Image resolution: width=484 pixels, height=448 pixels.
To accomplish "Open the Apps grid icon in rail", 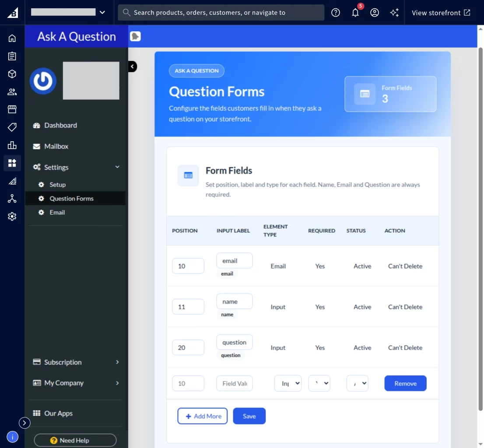I will 12,163.
